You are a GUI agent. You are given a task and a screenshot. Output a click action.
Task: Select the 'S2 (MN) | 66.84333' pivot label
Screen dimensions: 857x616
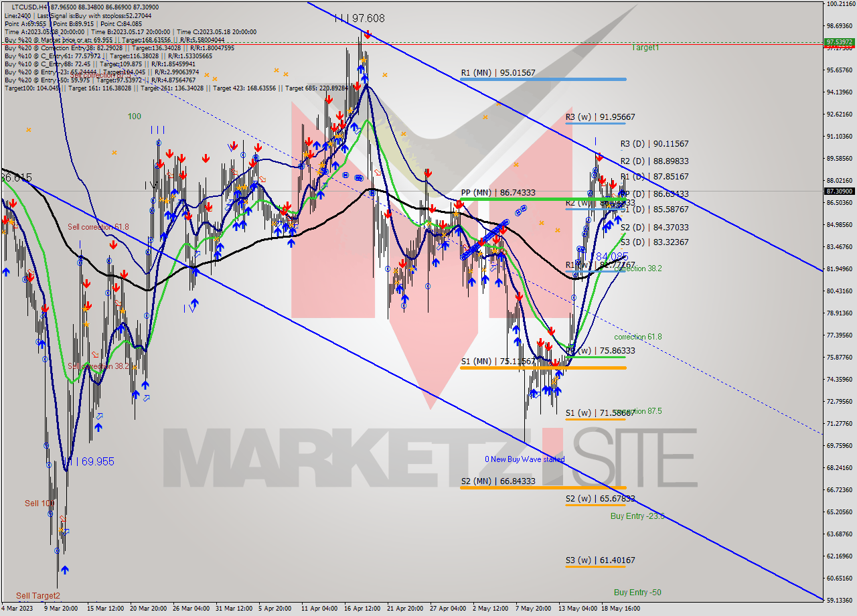coord(497,481)
